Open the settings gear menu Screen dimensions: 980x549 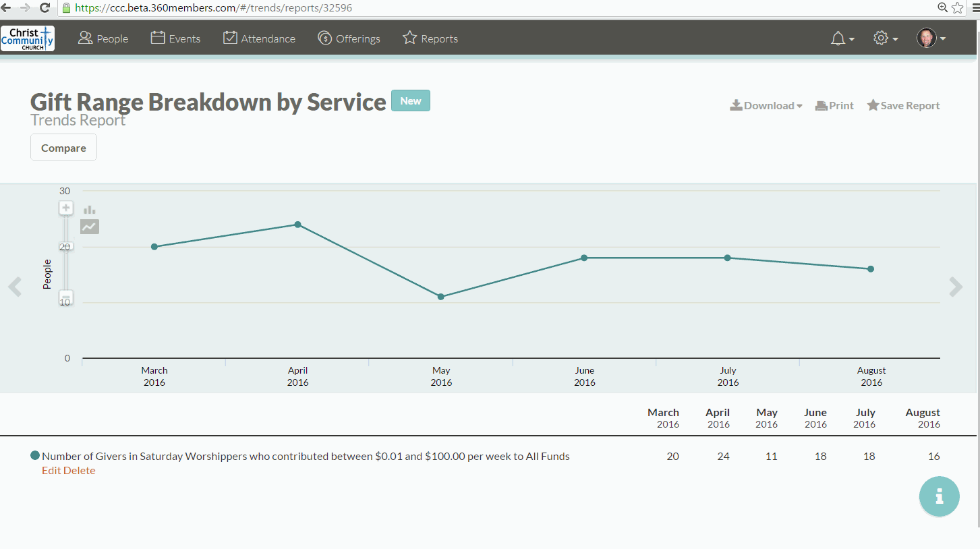point(885,39)
